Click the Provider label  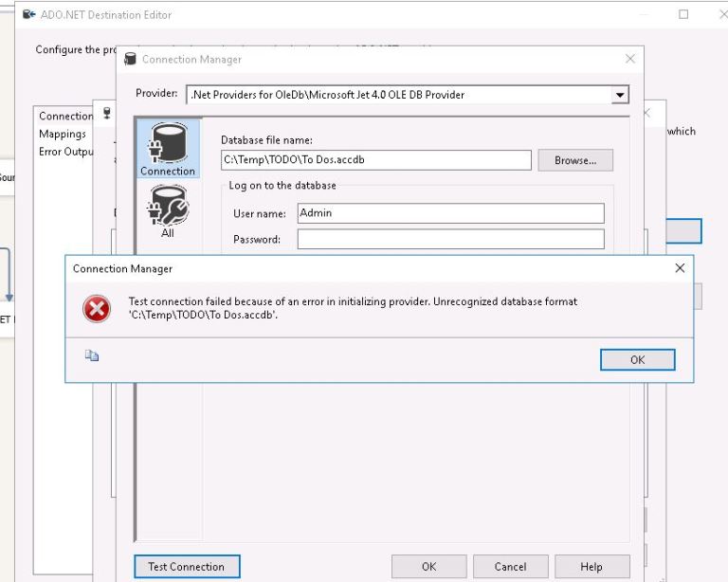(x=156, y=93)
